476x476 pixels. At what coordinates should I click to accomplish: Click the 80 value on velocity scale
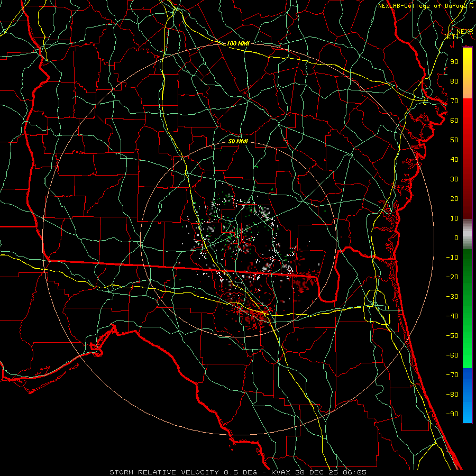click(x=454, y=81)
